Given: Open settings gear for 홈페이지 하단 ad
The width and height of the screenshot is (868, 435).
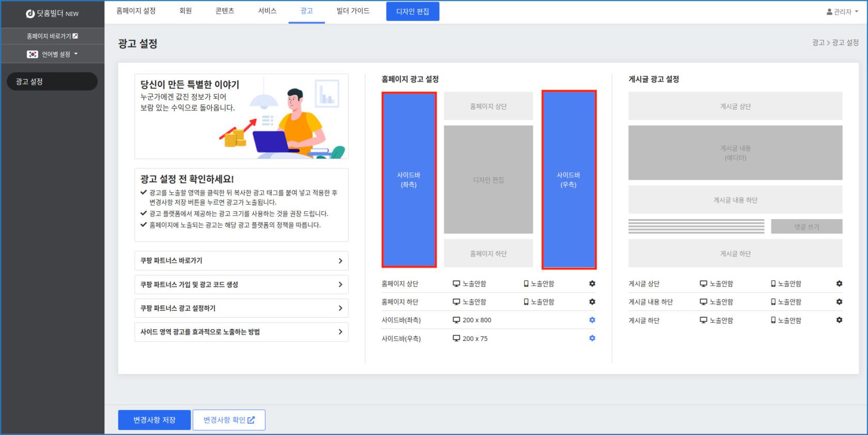Looking at the screenshot, I should 592,302.
